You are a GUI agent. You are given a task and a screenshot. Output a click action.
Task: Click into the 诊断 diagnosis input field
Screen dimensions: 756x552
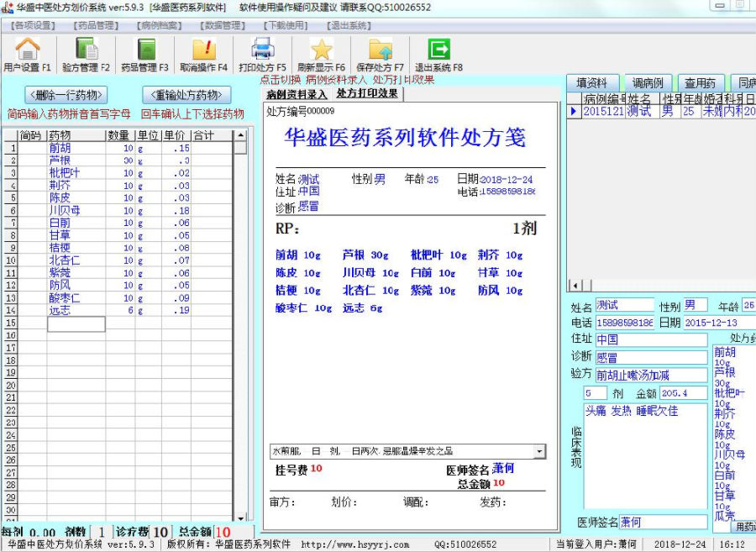(651, 358)
